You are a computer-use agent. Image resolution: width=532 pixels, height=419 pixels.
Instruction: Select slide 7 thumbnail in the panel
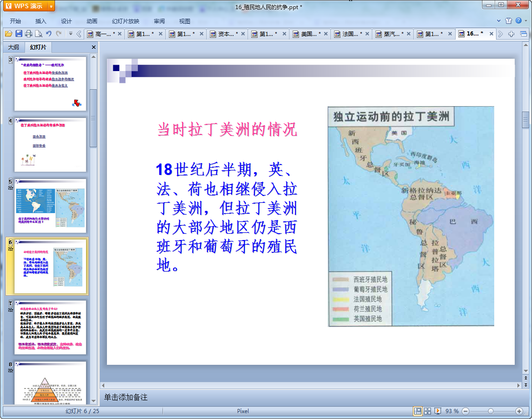pos(50,327)
